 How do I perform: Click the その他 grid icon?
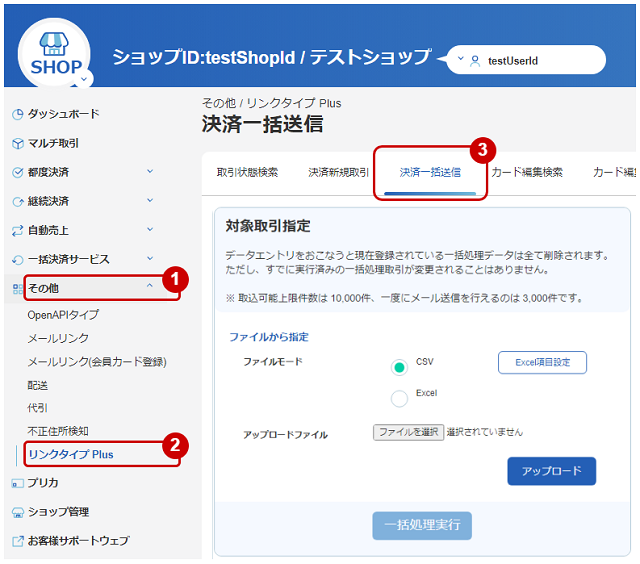coord(17,289)
